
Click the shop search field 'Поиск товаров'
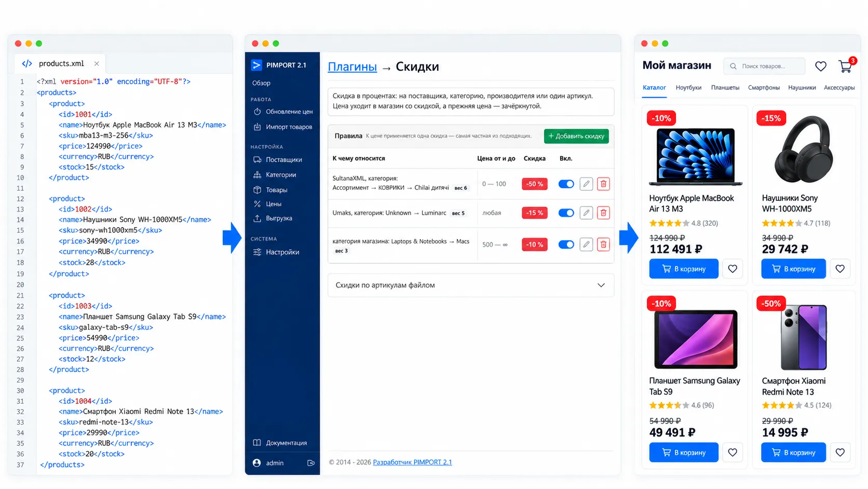(764, 66)
